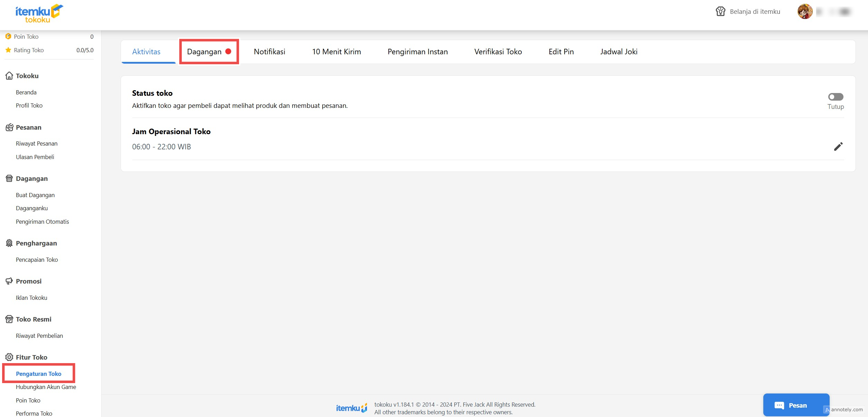Click the Penghargaan badge icon

click(x=9, y=243)
